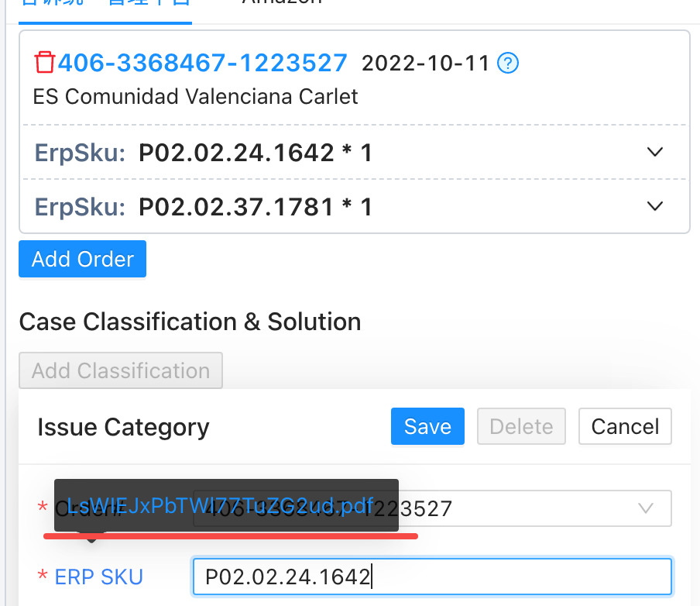Screen dimensions: 700x606
Task: Save the Issue Category
Action: 427,426
